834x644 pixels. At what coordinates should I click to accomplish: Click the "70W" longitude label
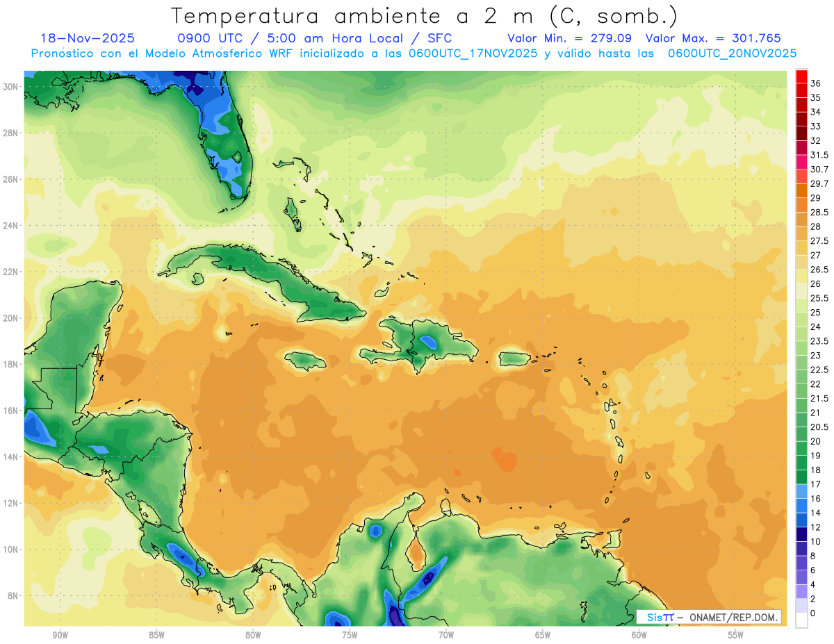(446, 635)
